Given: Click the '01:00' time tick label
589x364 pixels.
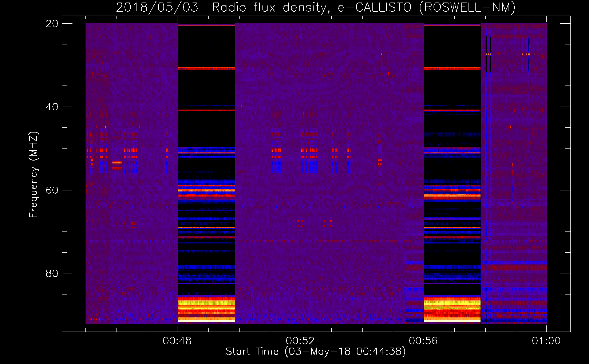Looking at the screenshot, I should point(546,341).
